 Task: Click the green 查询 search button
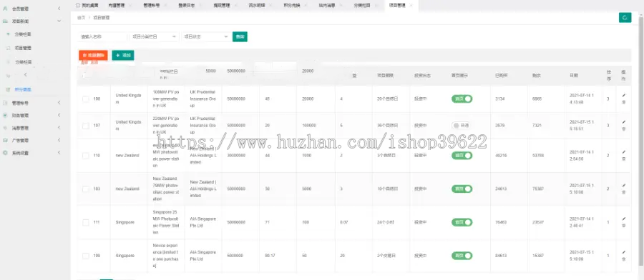point(240,36)
